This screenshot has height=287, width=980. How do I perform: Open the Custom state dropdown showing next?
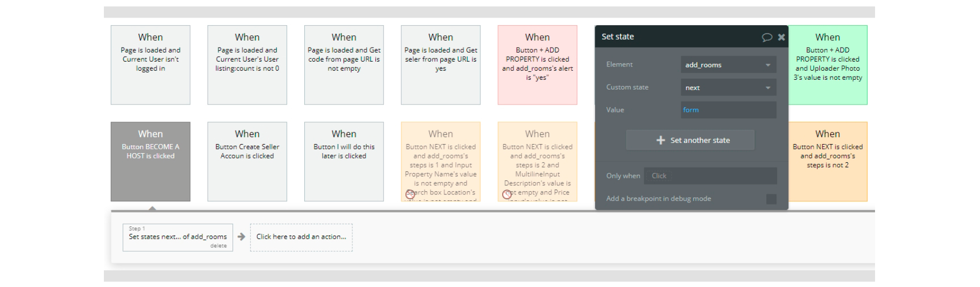coord(728,87)
